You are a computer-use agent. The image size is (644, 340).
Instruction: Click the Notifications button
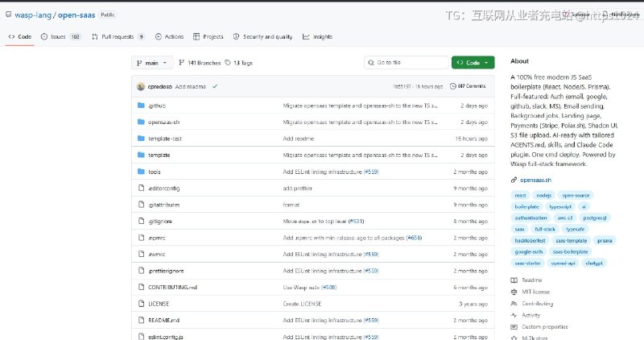tap(621, 15)
